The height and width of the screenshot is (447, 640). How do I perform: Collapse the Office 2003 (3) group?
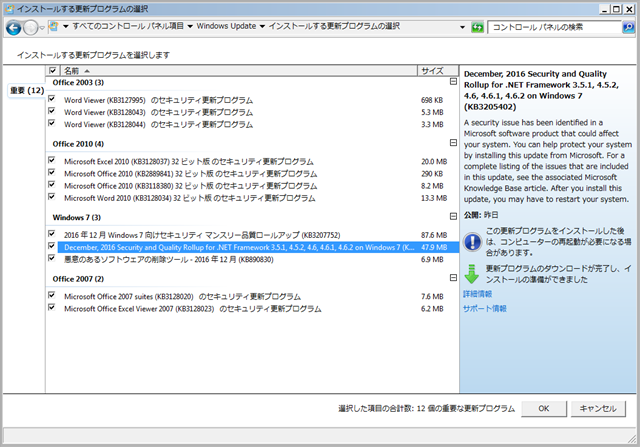coord(453,82)
